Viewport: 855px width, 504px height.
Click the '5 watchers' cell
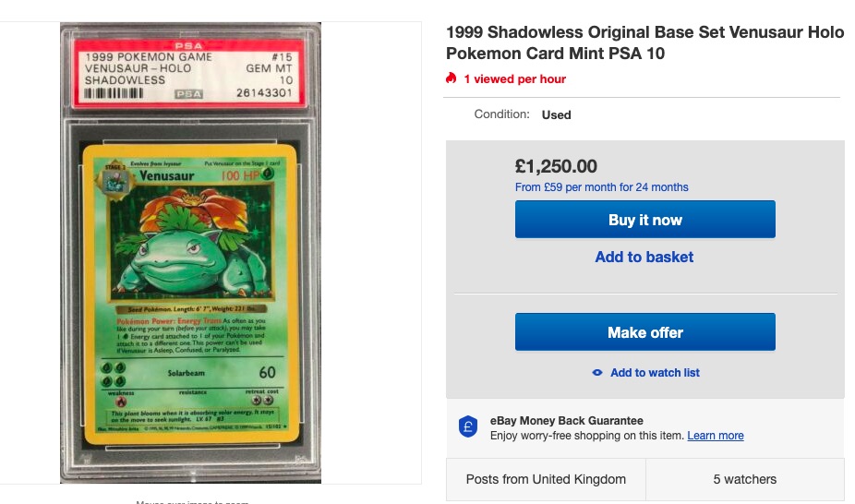click(x=744, y=479)
